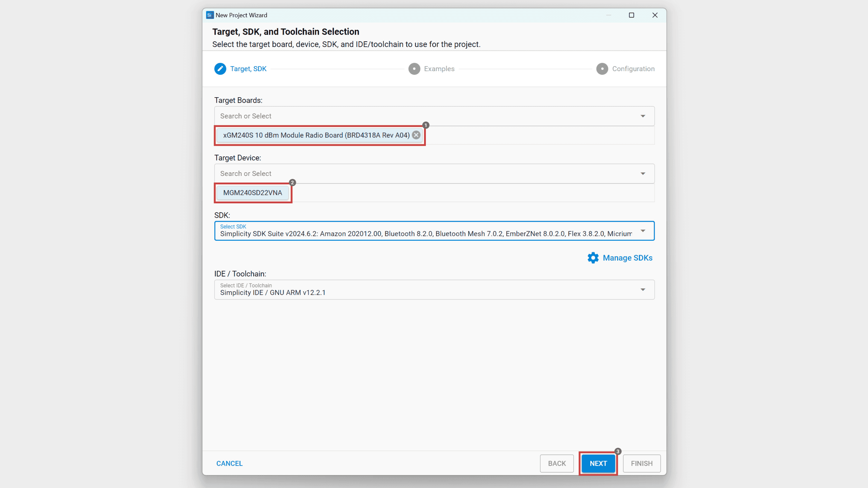Remove the xGM240S board with its X icon
This screenshot has width=868, height=488.
(416, 135)
